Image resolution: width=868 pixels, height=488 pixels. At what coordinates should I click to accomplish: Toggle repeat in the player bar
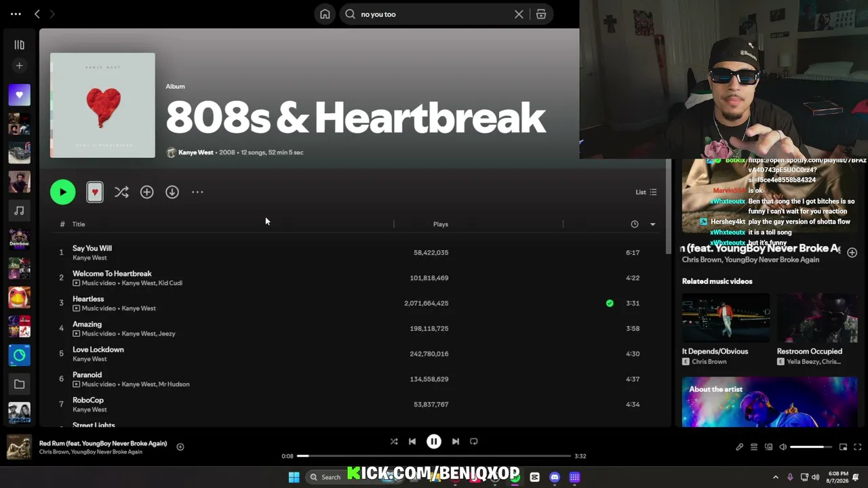474,441
